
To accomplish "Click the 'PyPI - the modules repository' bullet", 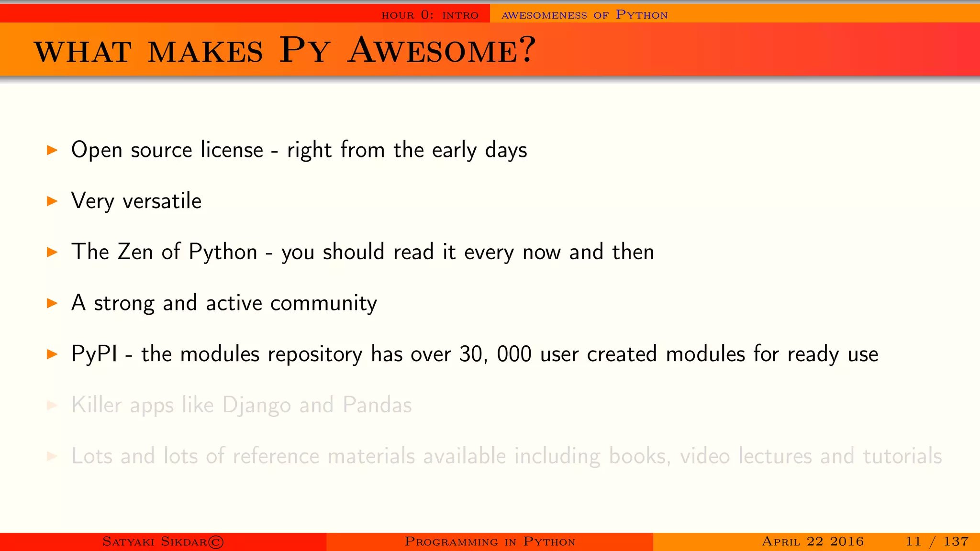I will pos(475,354).
